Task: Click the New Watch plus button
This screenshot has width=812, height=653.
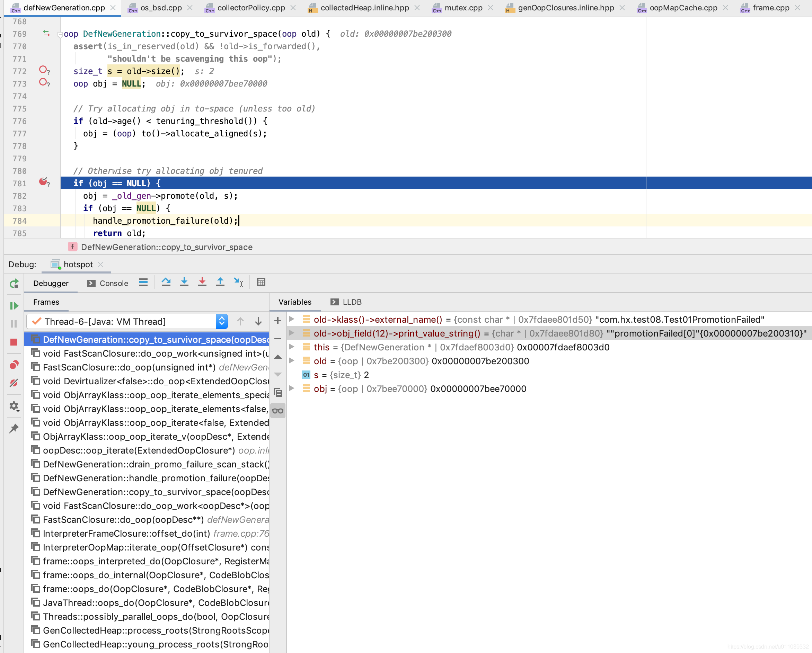Action: [x=278, y=321]
